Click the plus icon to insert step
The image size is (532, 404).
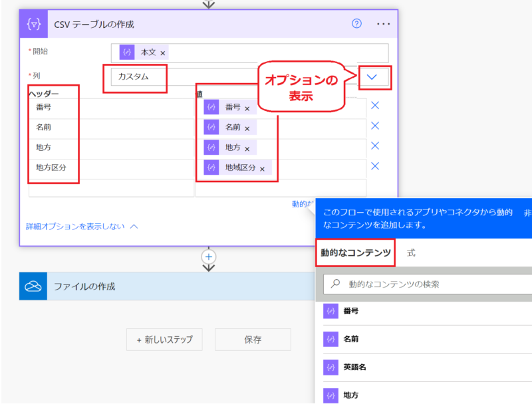click(209, 256)
